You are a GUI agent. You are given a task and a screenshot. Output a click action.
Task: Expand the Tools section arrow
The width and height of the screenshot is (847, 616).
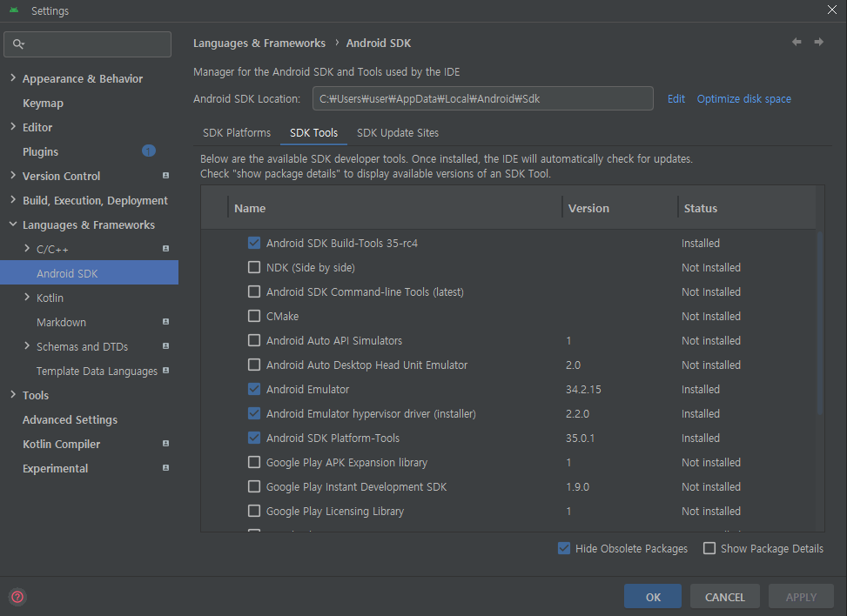point(13,394)
